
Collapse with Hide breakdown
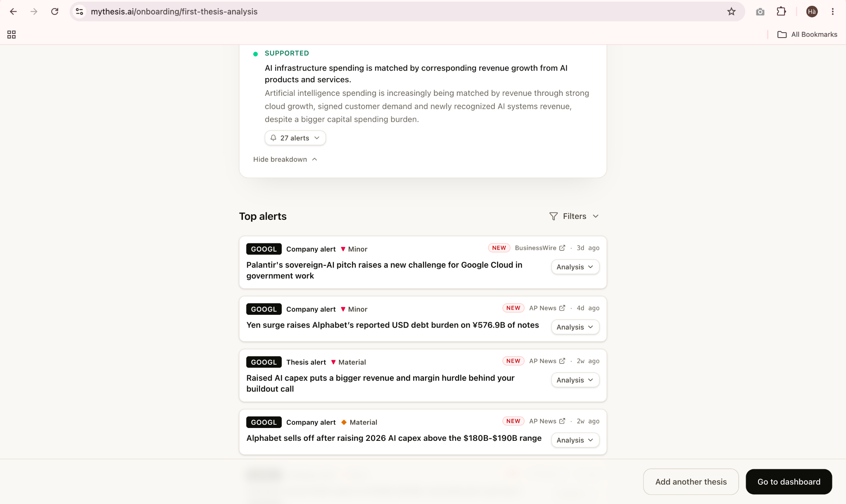pos(285,159)
